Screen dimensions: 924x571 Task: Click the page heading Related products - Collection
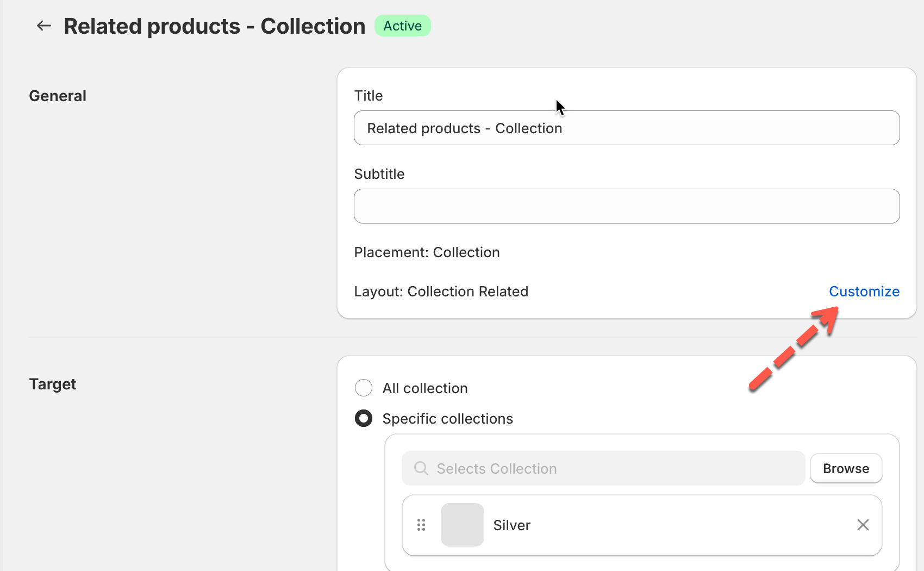click(214, 26)
